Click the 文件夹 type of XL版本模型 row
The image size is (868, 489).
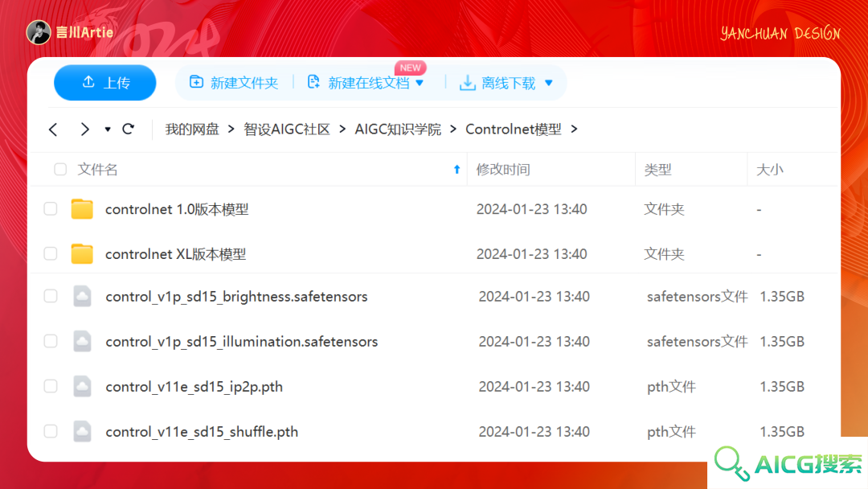(x=664, y=254)
